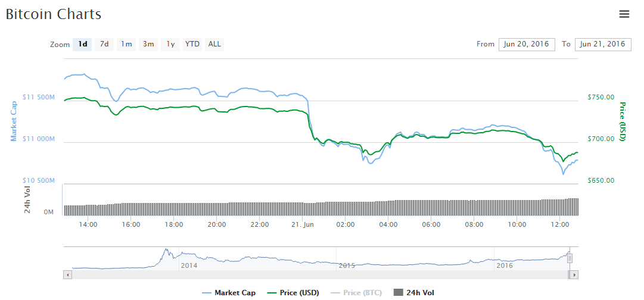Click the 2016 area in navigator
This screenshot has height=300, width=644.
505,265
